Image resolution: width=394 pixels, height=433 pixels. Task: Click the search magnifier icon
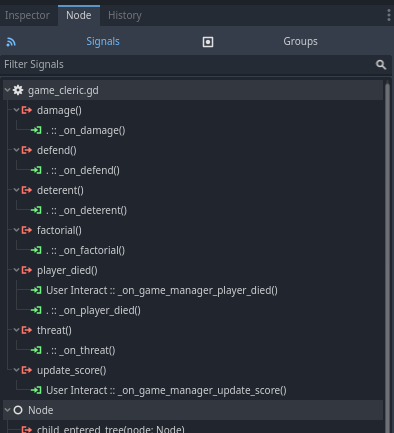point(381,65)
